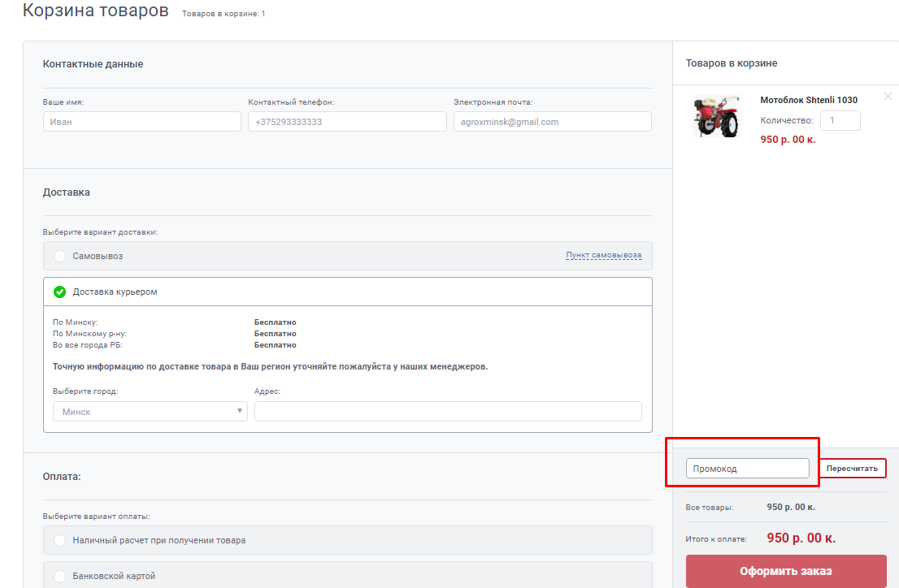Select the Самовывоз delivery option
Screen dimensions: 899x588
(60, 256)
